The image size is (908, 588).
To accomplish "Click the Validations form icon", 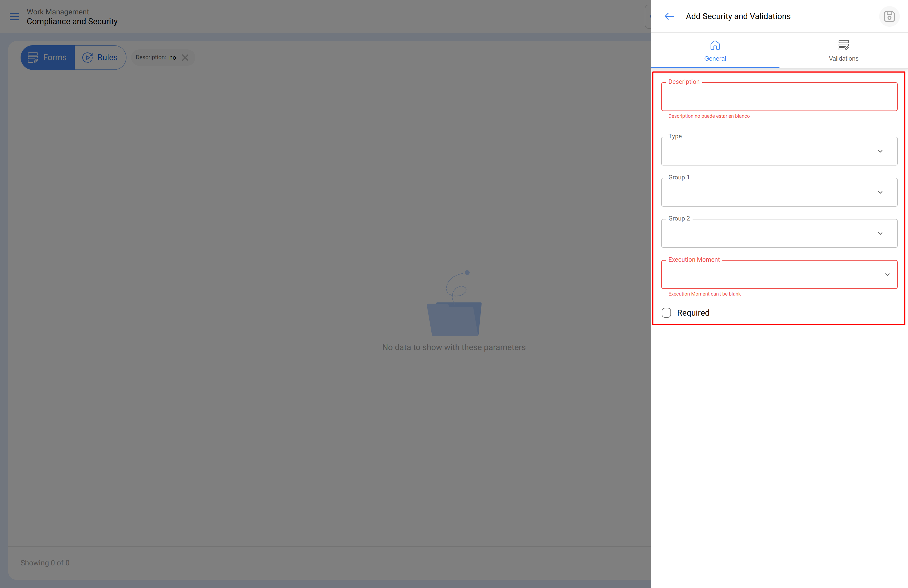I will click(x=843, y=45).
